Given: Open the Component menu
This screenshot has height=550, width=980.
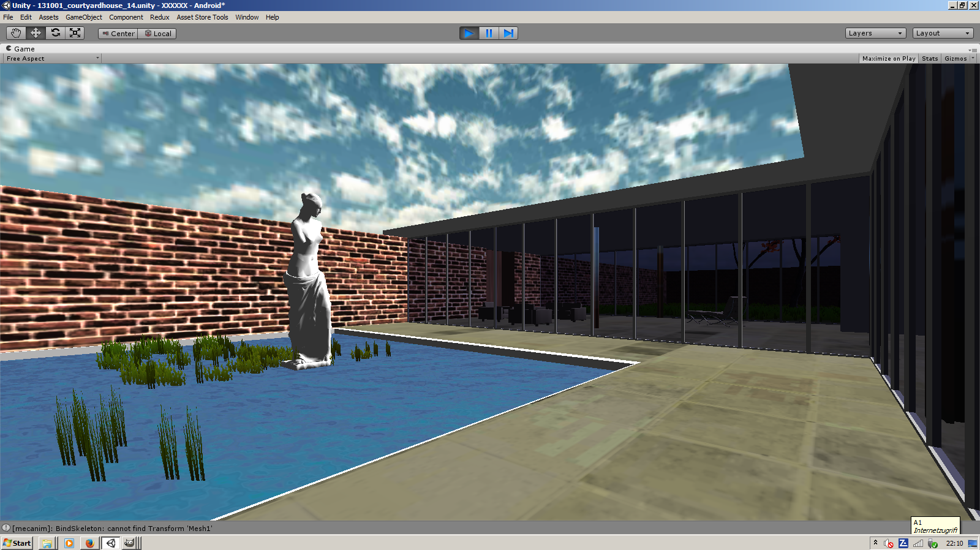Looking at the screenshot, I should click(x=126, y=17).
